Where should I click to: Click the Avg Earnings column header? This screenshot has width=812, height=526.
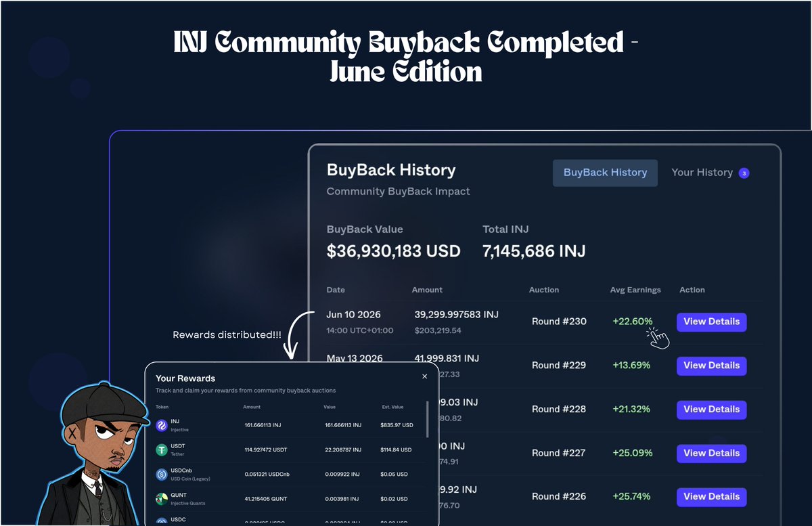click(635, 290)
